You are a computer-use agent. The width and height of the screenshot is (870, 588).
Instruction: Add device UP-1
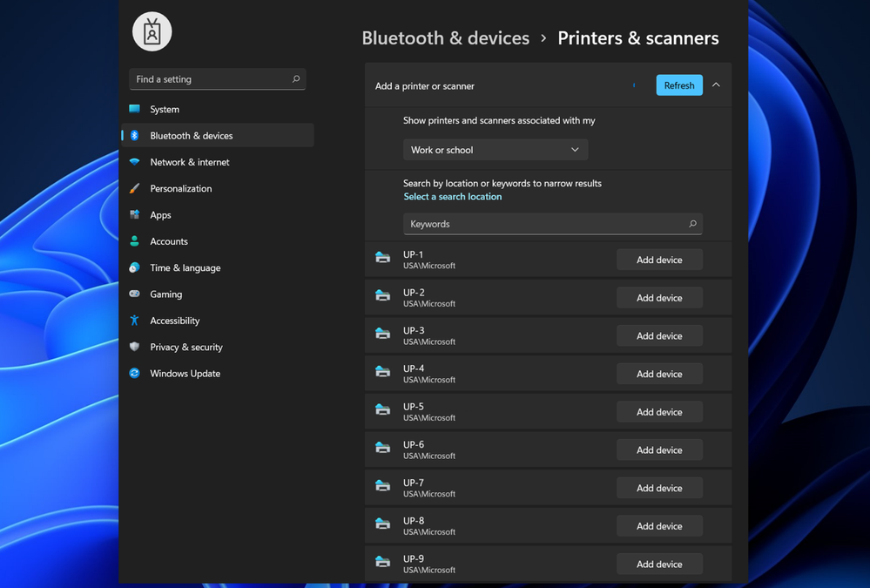(660, 260)
